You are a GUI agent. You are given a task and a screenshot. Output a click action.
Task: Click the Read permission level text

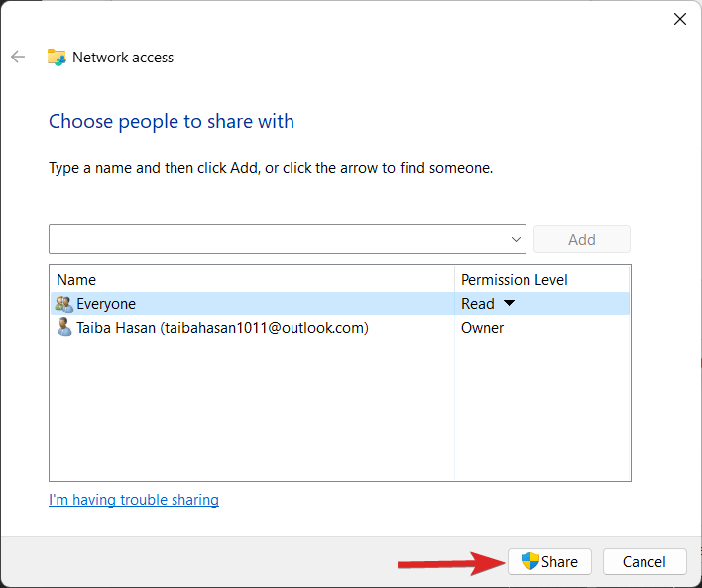(477, 304)
